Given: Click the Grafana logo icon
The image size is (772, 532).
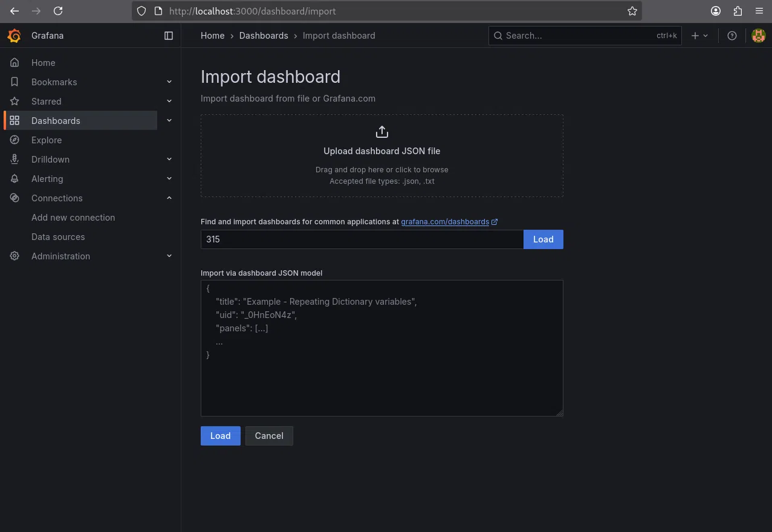Looking at the screenshot, I should (14, 36).
